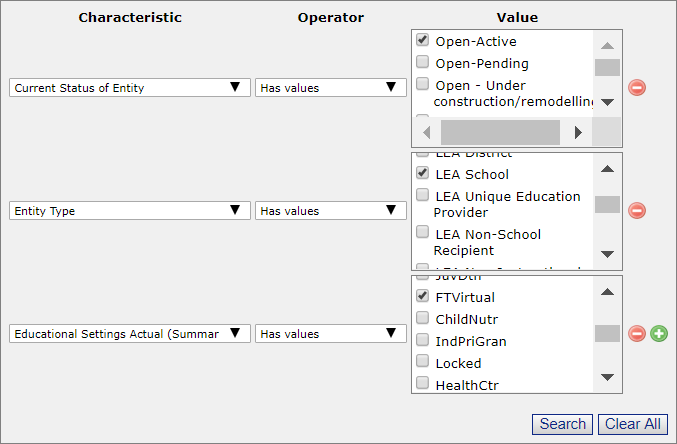Check the Open-Pending checkbox
Viewport: 677px width, 444px height.
point(423,63)
